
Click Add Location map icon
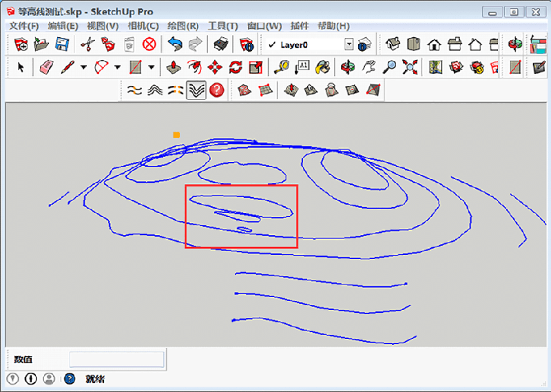[x=435, y=67]
